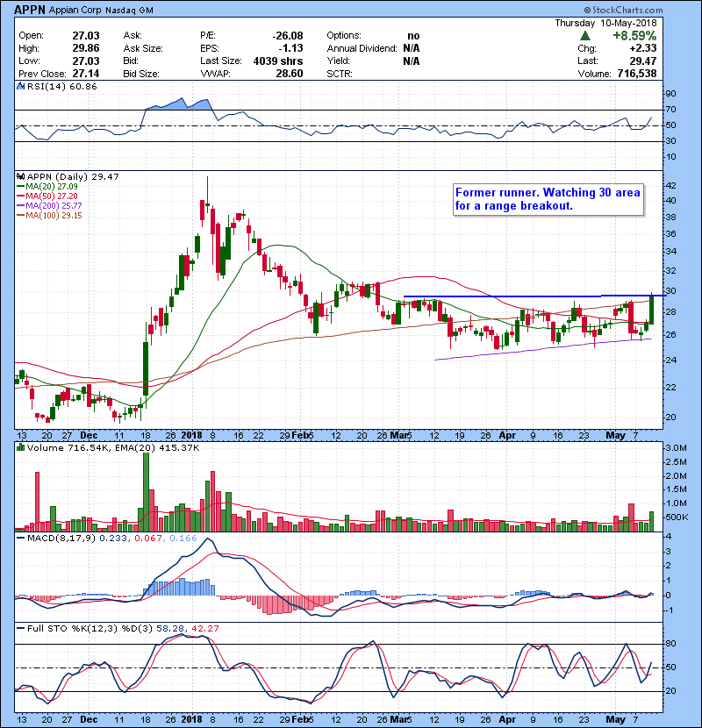
Task: Click the stochastic %D value 42.27
Action: (x=204, y=628)
